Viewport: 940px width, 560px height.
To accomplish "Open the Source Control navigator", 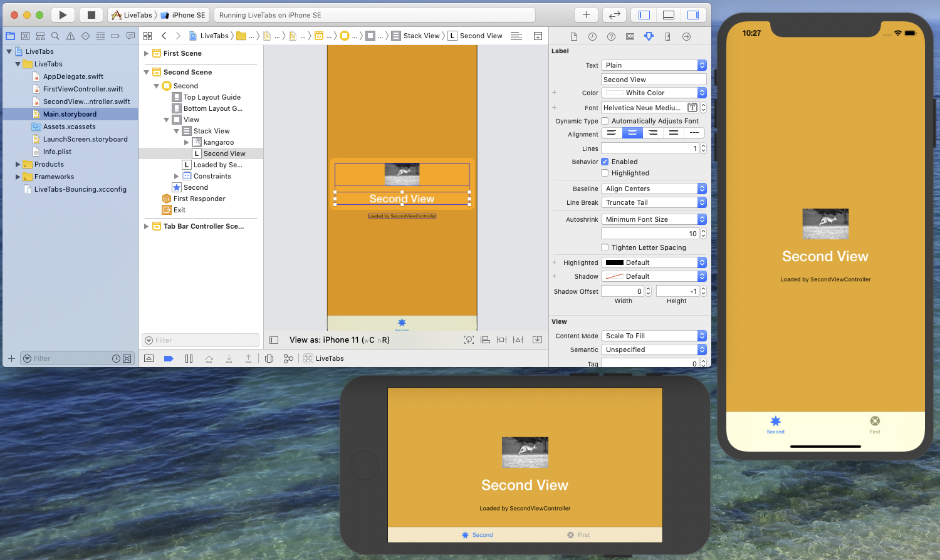I will pos(25,36).
